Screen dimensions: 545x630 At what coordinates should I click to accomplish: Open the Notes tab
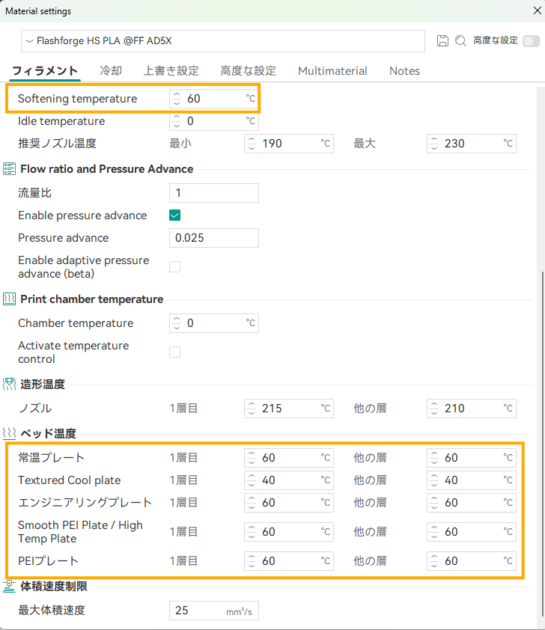[404, 71]
